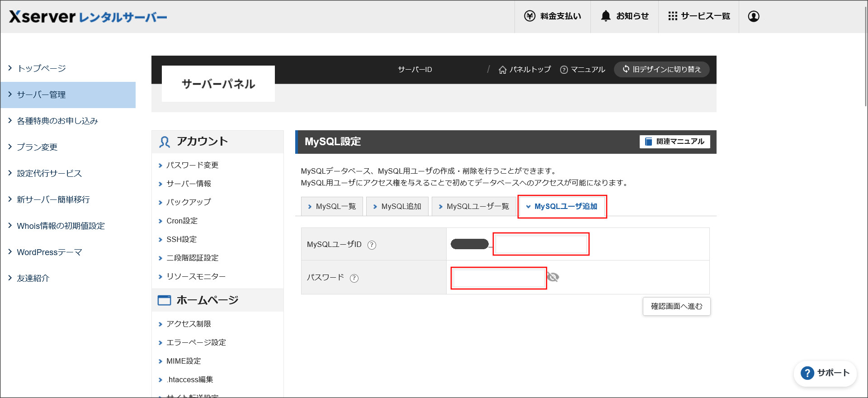868x398 pixels.
Task: Open SSH設定 link
Action: tap(182, 239)
